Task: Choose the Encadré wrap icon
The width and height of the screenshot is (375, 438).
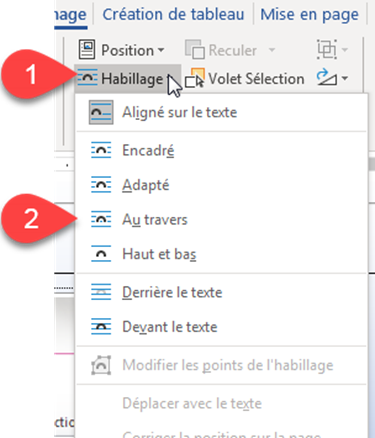Action: click(x=101, y=150)
